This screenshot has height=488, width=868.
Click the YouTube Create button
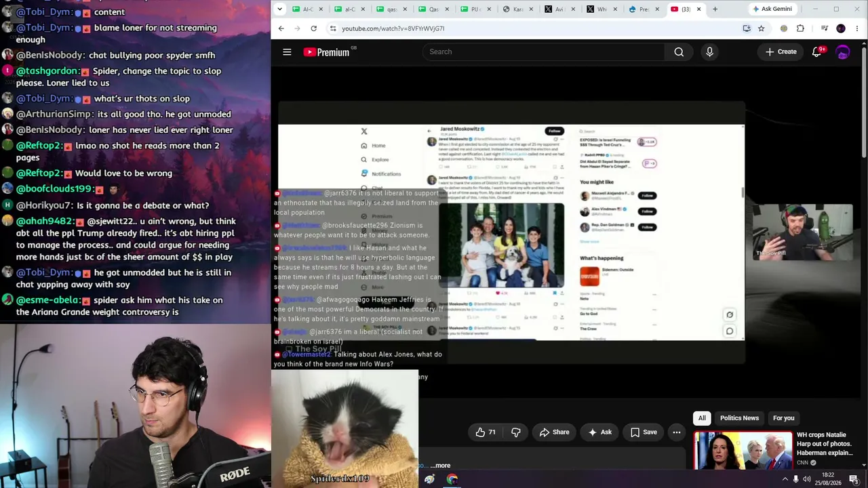(781, 52)
